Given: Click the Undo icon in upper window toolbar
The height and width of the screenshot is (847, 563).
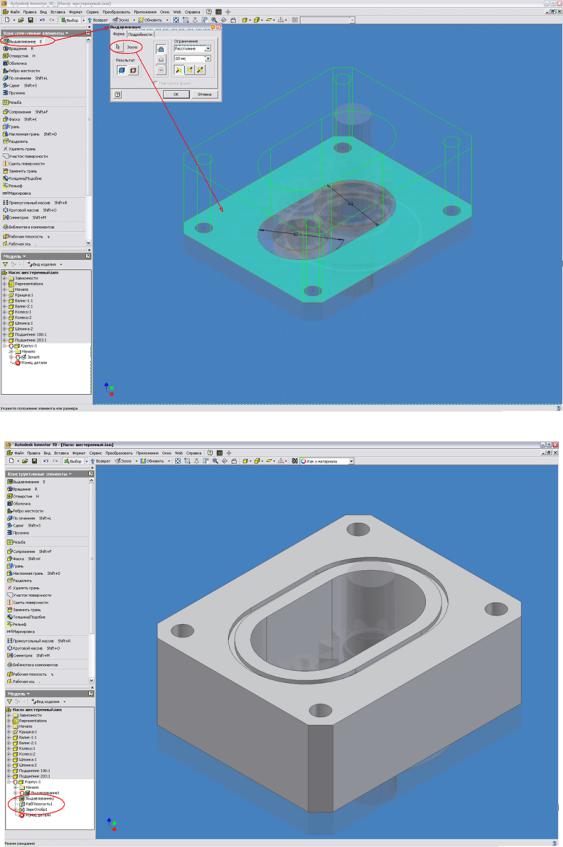Looking at the screenshot, I should click(x=42, y=20).
